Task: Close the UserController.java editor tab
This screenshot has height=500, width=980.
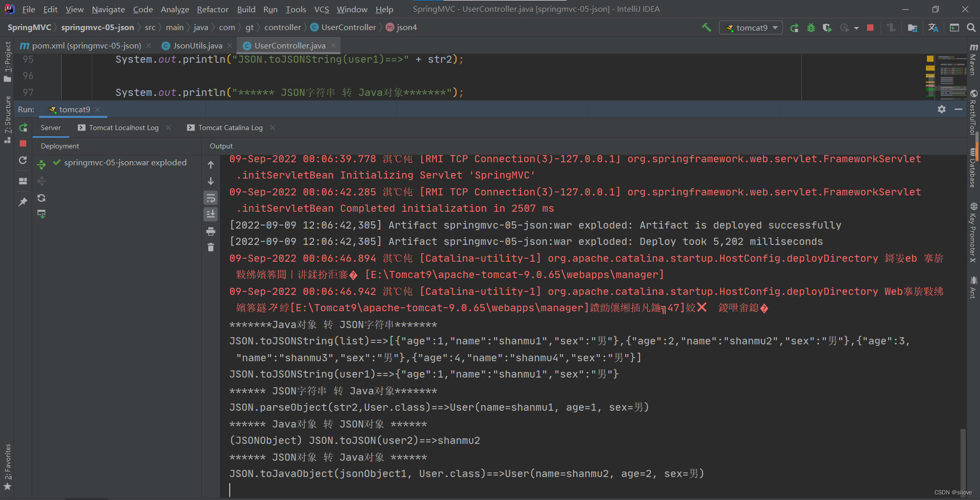Action: tap(333, 45)
